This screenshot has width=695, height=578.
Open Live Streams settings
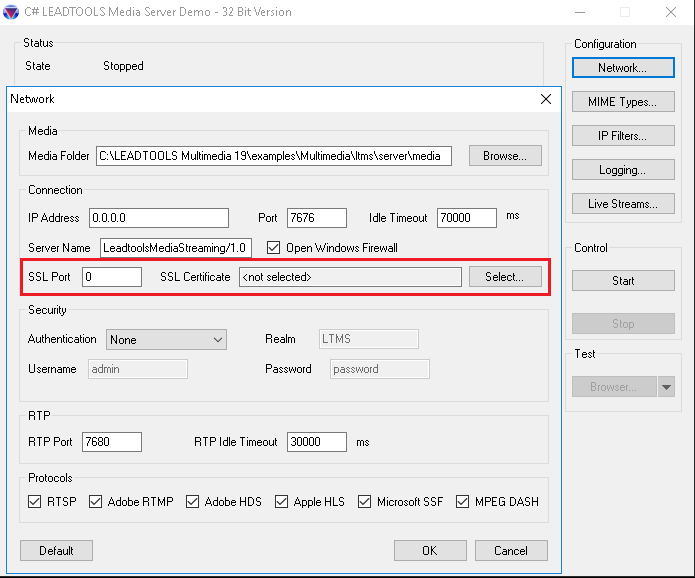[623, 204]
